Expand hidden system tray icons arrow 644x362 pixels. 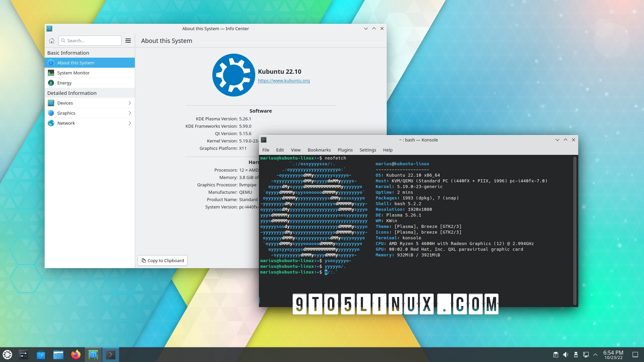595,354
